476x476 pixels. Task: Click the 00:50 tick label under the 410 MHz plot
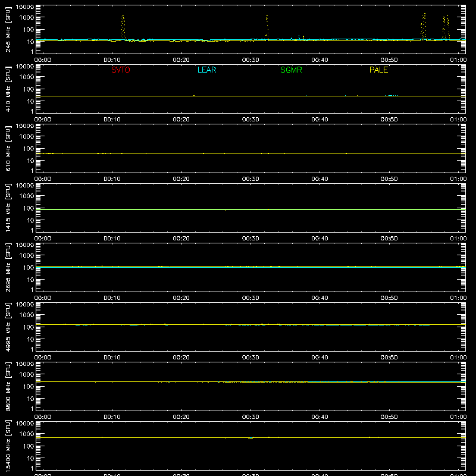[389, 120]
